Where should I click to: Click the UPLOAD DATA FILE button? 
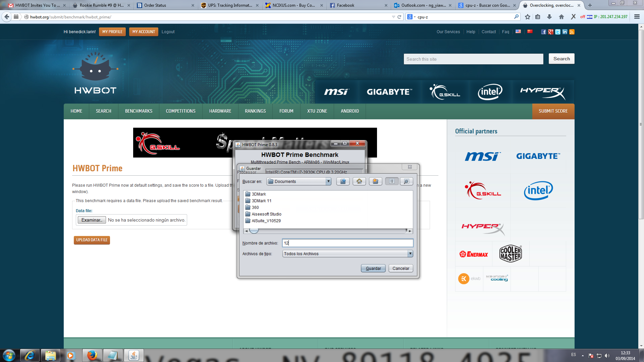click(92, 240)
